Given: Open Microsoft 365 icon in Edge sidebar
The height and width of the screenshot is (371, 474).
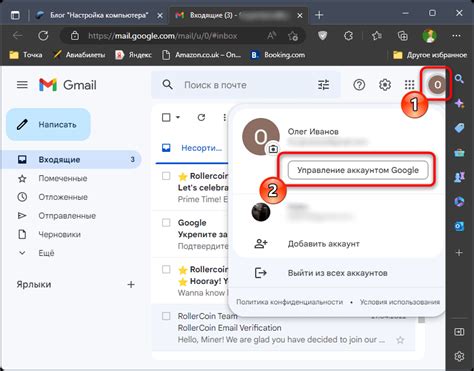Looking at the screenshot, I should click(x=459, y=202).
